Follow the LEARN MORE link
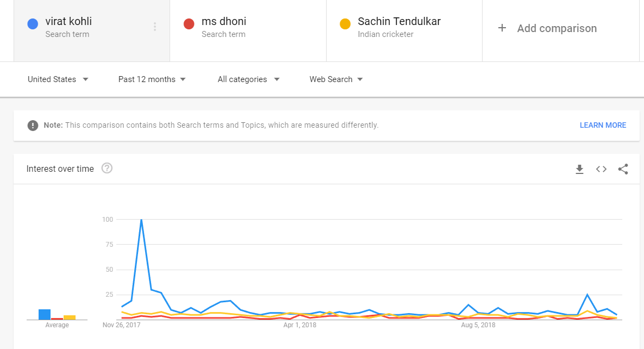 (603, 126)
